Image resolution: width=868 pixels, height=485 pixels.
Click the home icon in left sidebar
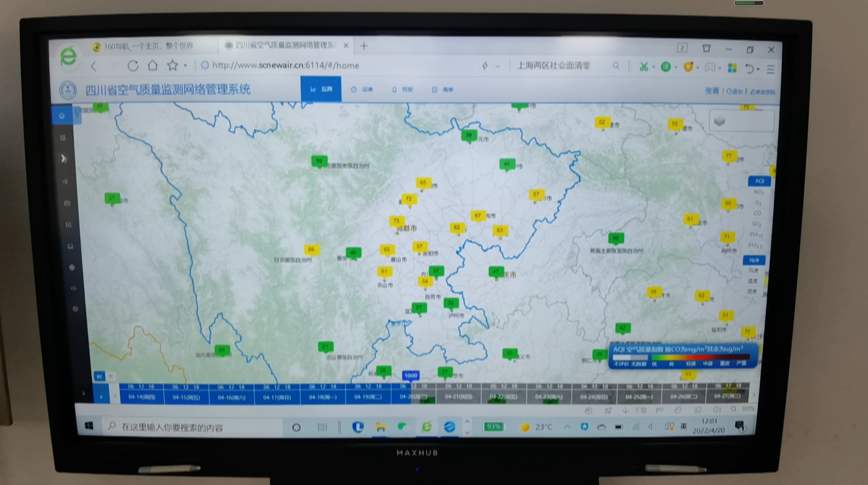62,116
